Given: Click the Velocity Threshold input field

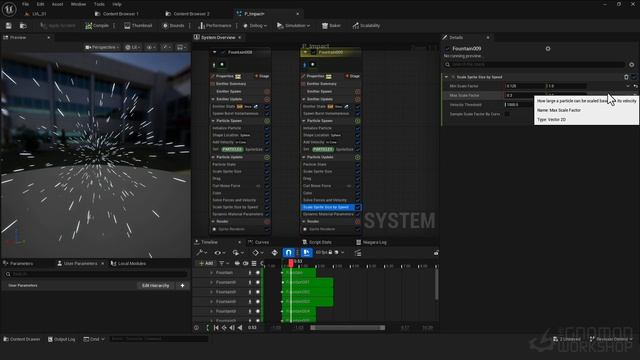Looking at the screenshot, I should (x=520, y=104).
